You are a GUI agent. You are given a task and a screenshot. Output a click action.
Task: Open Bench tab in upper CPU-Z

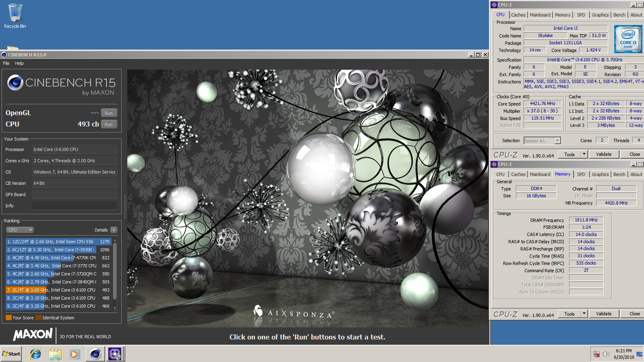619,15
